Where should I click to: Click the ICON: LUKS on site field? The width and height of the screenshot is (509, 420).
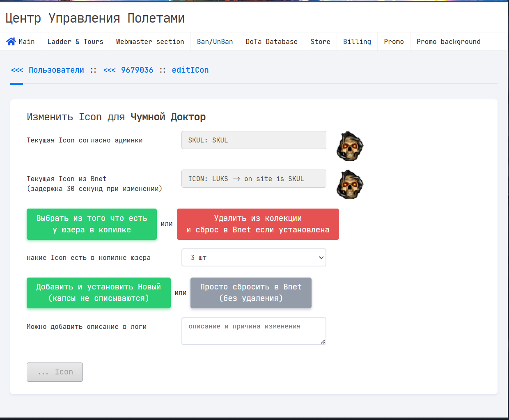[254, 179]
